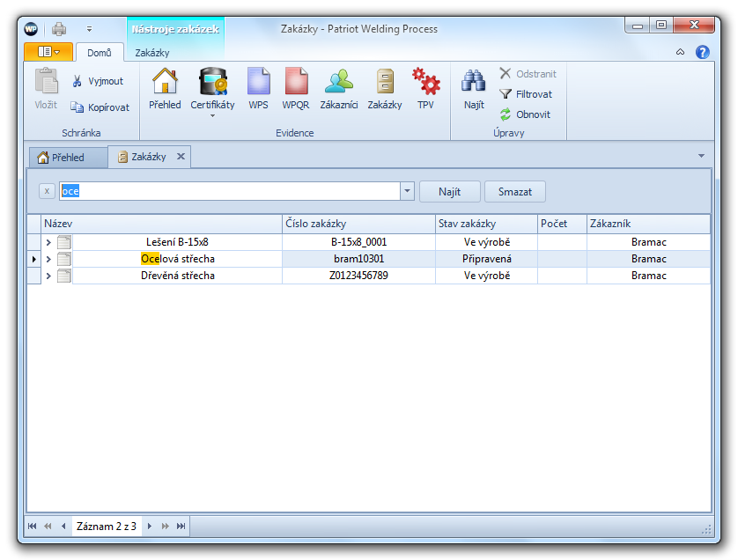Open the document tabs list dropdown
This screenshot has height=560, width=738.
(x=701, y=156)
